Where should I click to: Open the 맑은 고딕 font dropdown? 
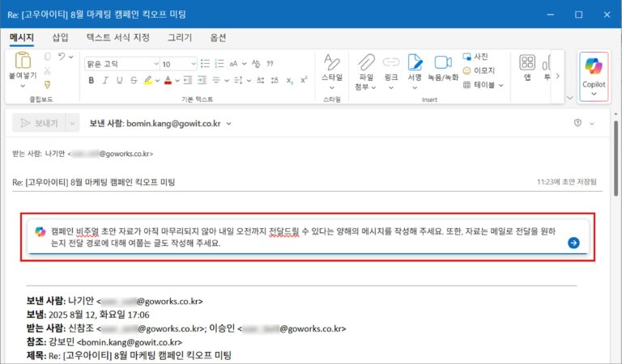click(155, 64)
